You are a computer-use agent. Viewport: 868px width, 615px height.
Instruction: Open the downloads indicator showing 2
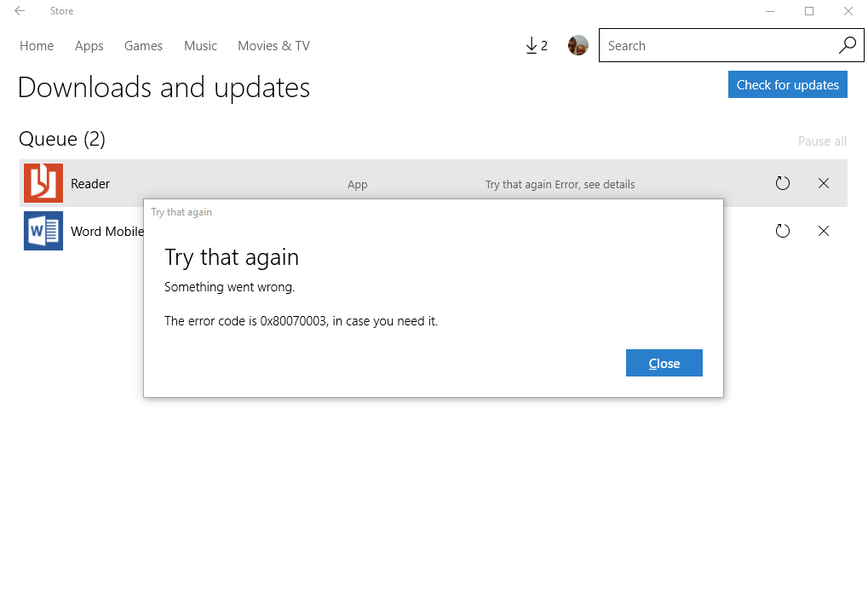click(x=537, y=46)
